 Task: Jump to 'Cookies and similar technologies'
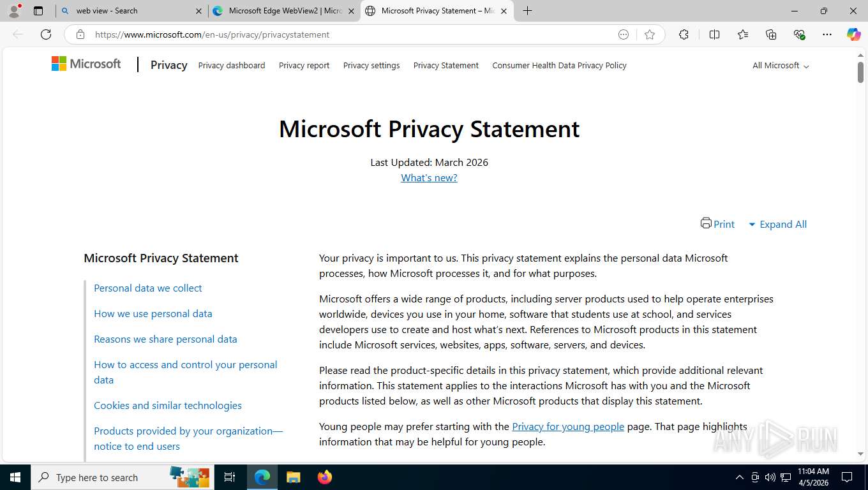coord(168,406)
